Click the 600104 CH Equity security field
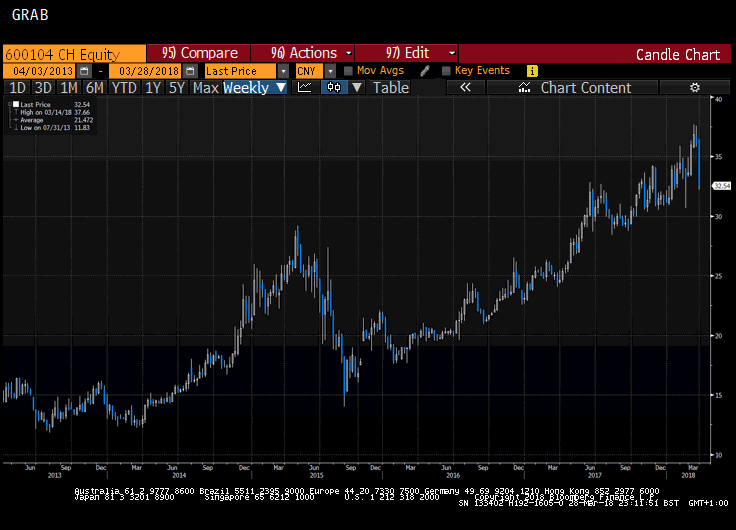Screen dimensions: 736x530 [75, 54]
